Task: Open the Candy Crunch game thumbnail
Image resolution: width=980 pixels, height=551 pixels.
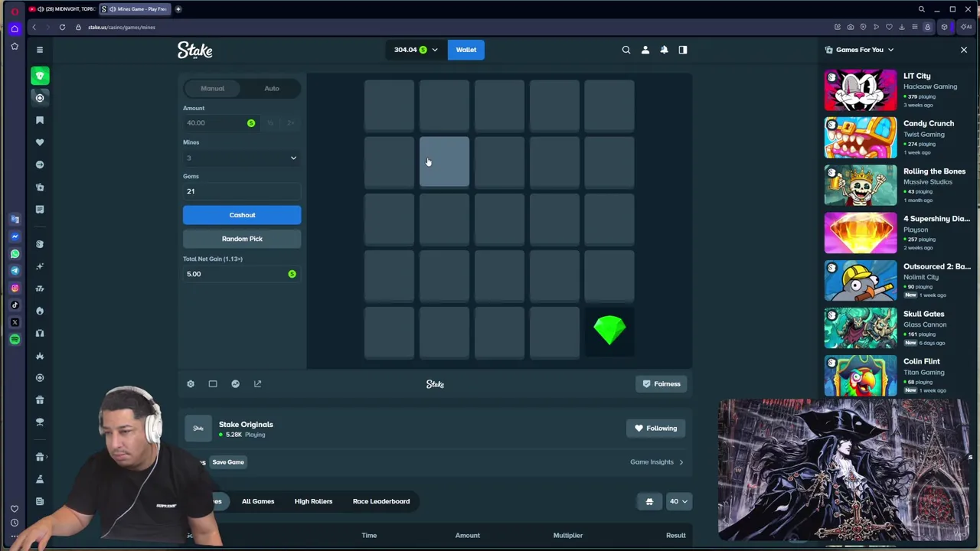Action: coord(861,138)
